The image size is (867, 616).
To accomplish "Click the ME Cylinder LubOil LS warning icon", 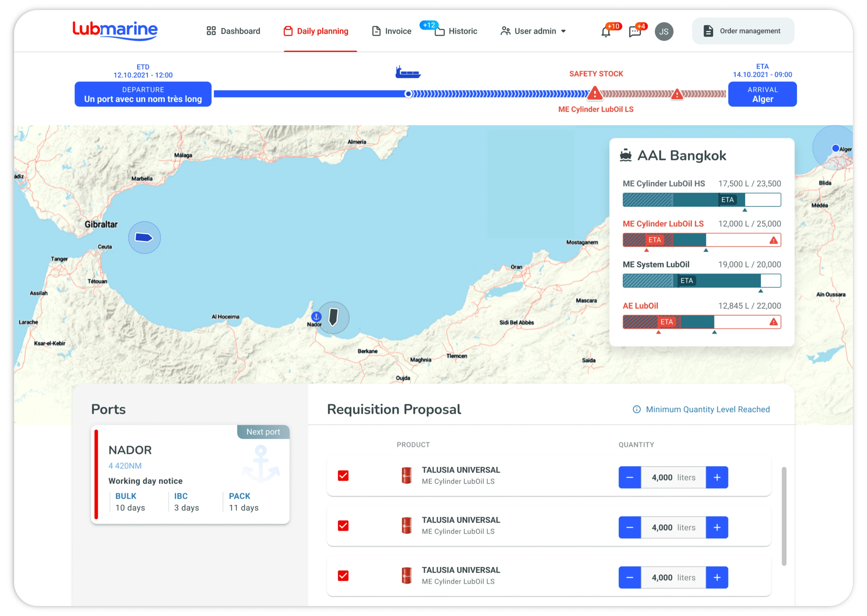I will pos(773,240).
